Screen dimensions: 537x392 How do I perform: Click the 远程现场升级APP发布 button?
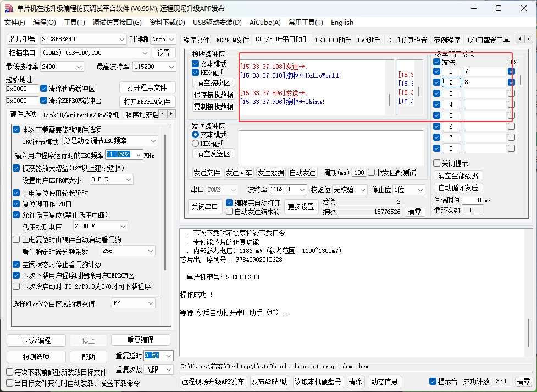[x=213, y=382]
